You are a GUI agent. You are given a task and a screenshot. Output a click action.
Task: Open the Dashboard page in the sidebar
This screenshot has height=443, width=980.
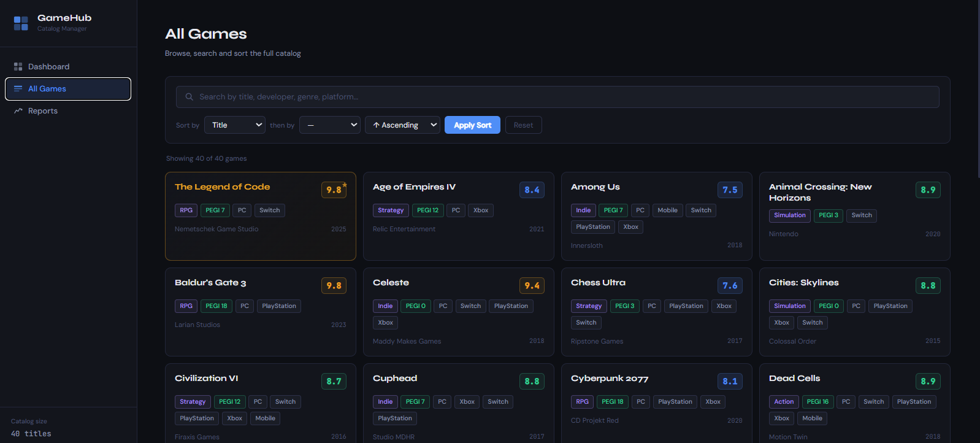coord(68,66)
